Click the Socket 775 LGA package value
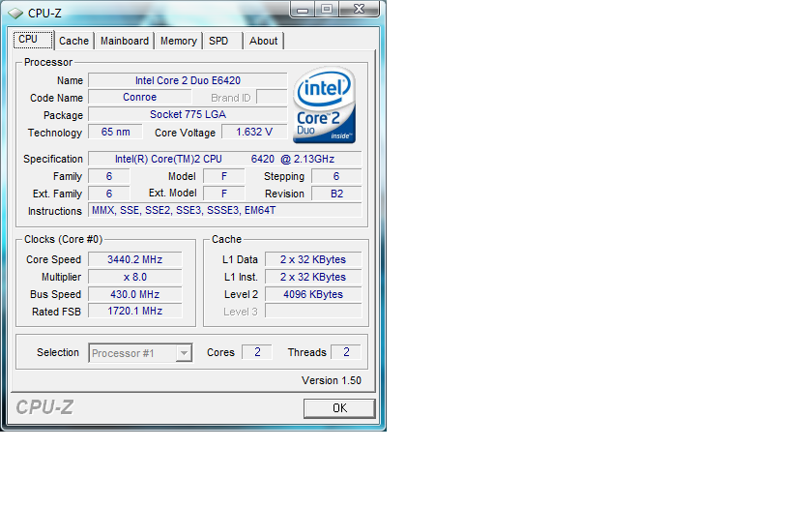Viewport: 812px width, 508px height. (188, 114)
